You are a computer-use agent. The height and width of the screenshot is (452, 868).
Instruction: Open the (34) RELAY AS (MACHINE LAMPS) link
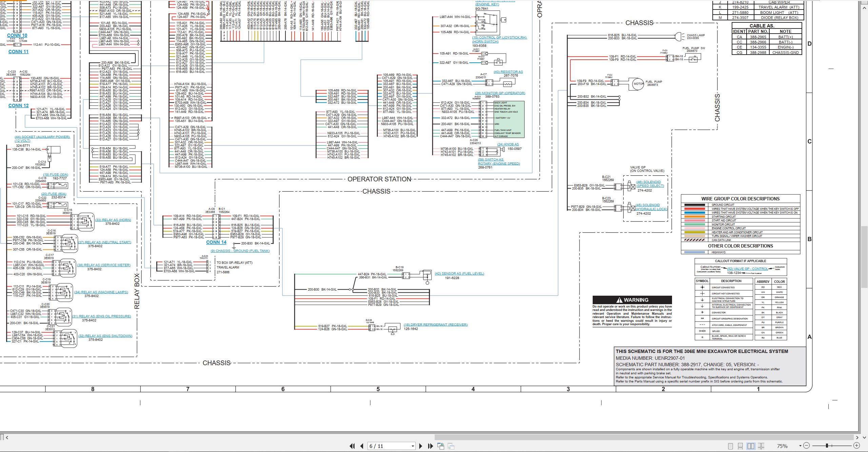[x=101, y=292]
